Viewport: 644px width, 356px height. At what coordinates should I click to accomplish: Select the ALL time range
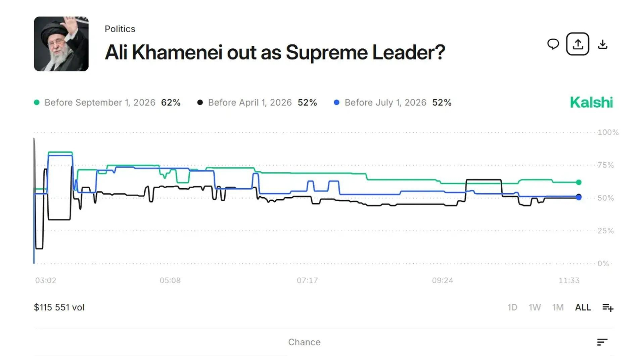583,307
